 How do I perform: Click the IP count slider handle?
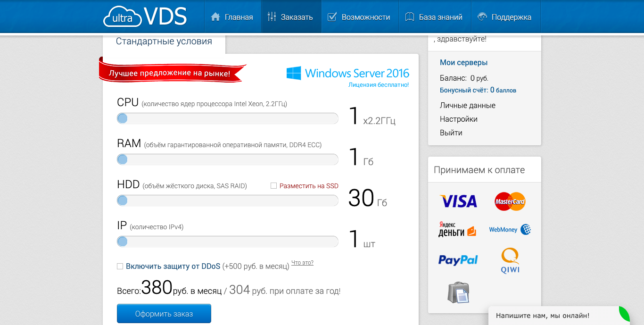point(122,242)
